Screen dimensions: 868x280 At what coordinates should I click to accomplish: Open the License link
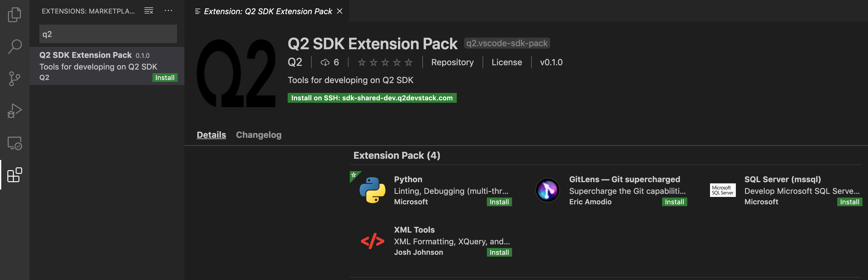[507, 62]
